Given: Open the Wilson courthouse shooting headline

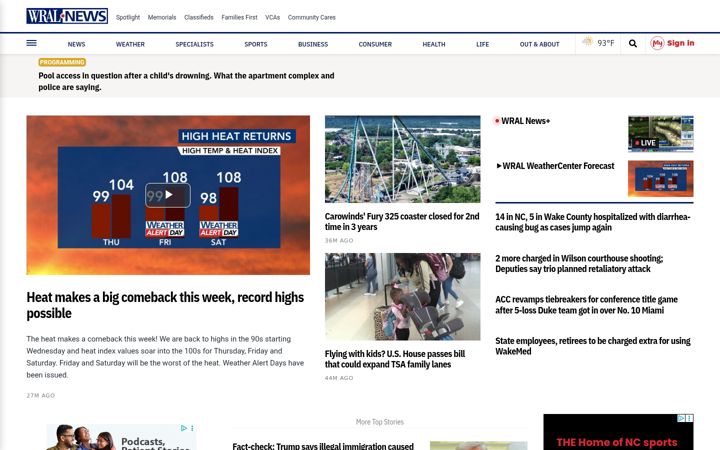Looking at the screenshot, I should click(x=579, y=264).
